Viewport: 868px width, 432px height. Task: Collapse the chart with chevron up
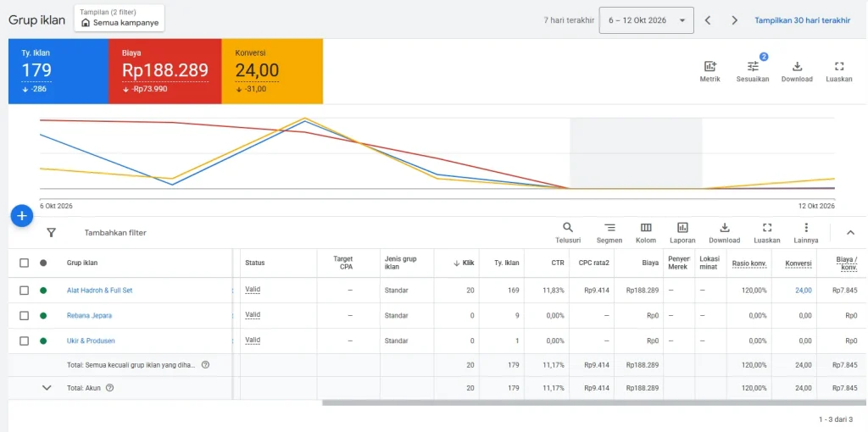pyautogui.click(x=851, y=232)
